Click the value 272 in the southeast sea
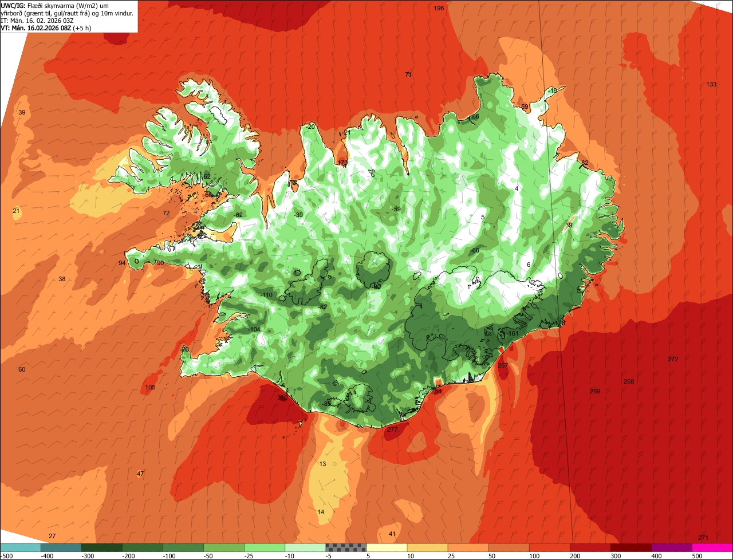Screen dimensions: 733x560 (x=673, y=359)
